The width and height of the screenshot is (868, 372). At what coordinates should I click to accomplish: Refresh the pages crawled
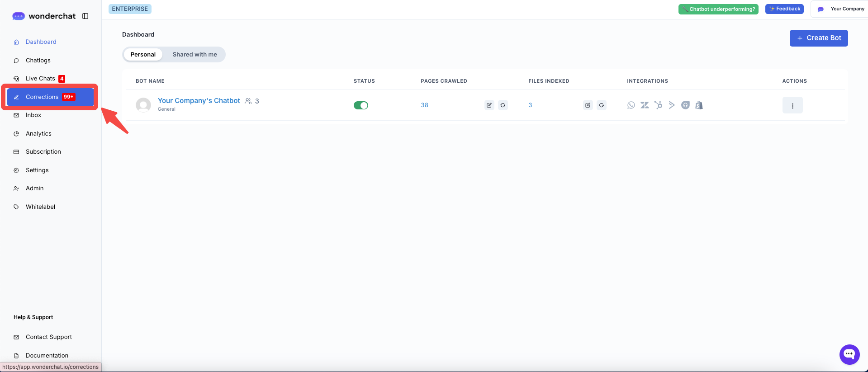tap(503, 105)
